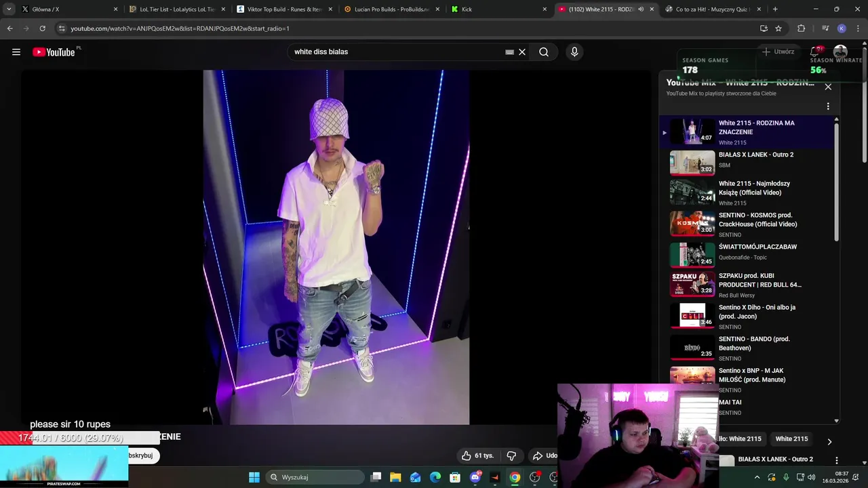Open the Chrome profile avatar
Viewport: 868px width, 488px height.
842,28
